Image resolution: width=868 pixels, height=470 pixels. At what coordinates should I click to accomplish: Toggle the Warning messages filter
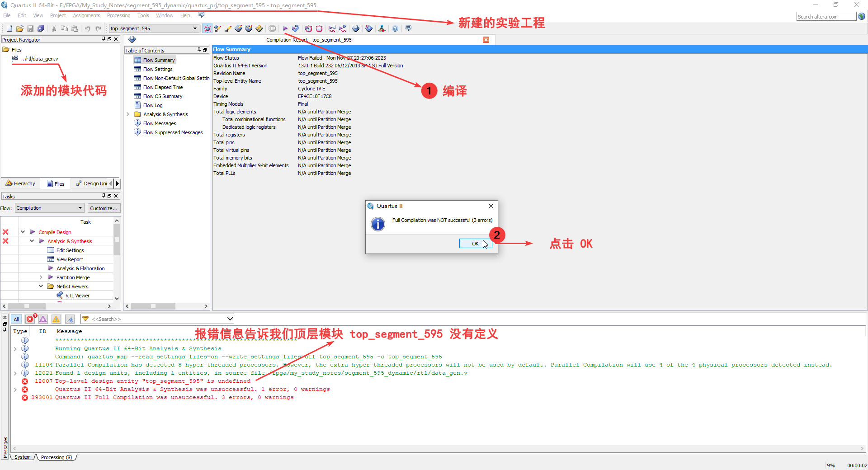pos(56,319)
